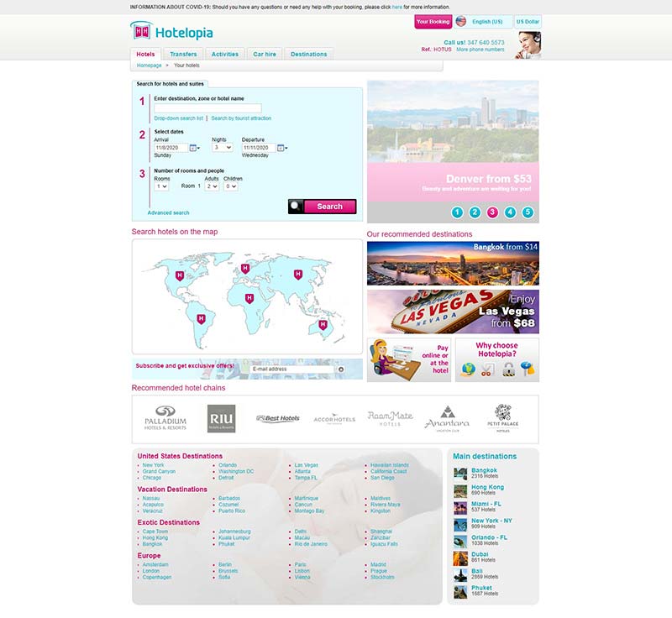Screen dimensions: 672x618
Task: Open the Nights dropdown
Action: click(x=222, y=147)
